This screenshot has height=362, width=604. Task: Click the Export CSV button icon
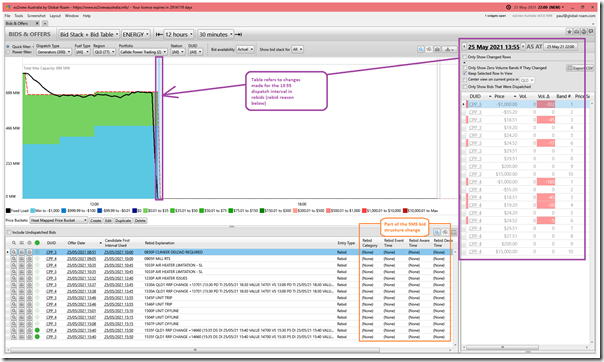[580, 68]
